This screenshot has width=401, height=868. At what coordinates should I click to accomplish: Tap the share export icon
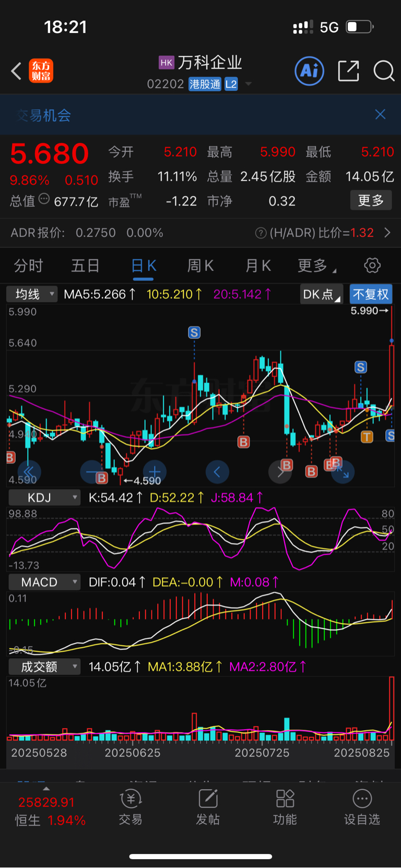[348, 71]
